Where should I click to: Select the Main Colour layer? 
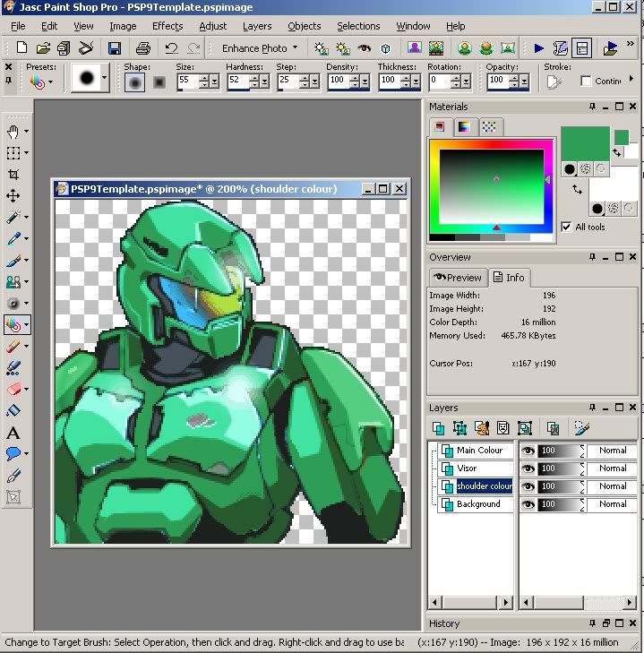click(479, 451)
